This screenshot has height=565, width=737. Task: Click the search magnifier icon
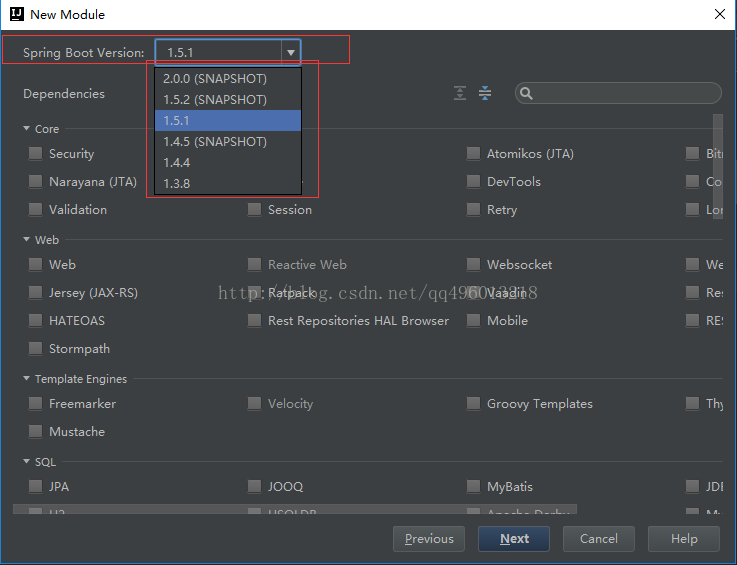[526, 94]
